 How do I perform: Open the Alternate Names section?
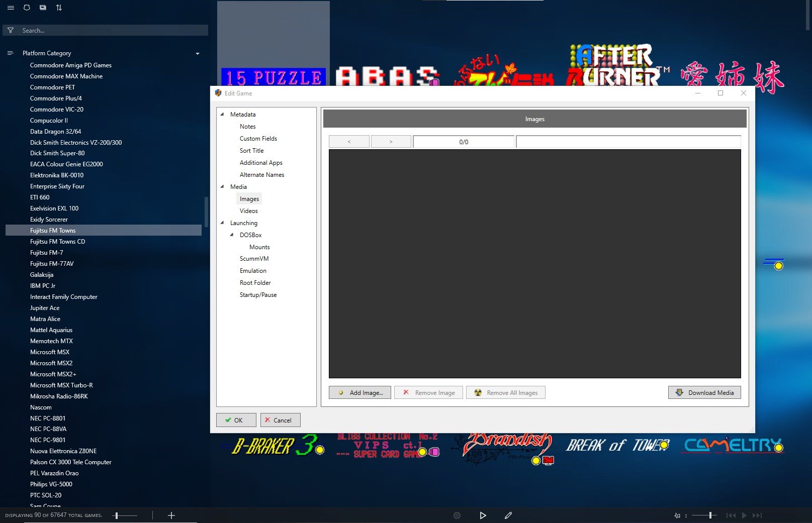(262, 175)
